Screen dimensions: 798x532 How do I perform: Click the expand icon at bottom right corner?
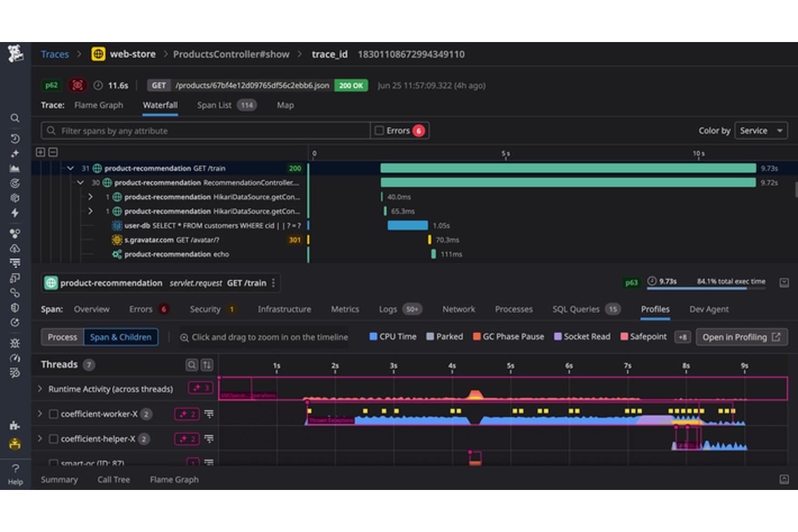click(x=784, y=479)
